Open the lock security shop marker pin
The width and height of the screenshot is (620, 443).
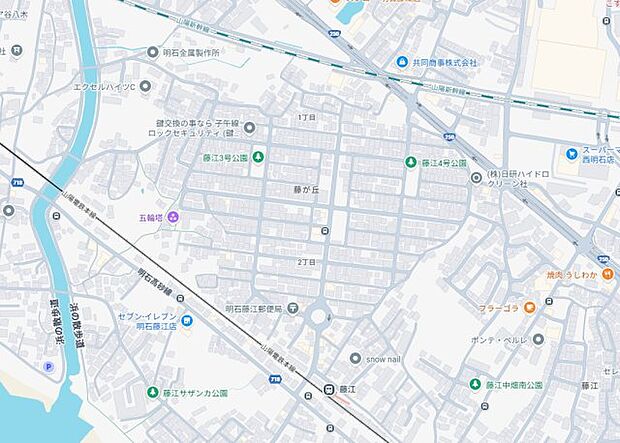click(249, 127)
